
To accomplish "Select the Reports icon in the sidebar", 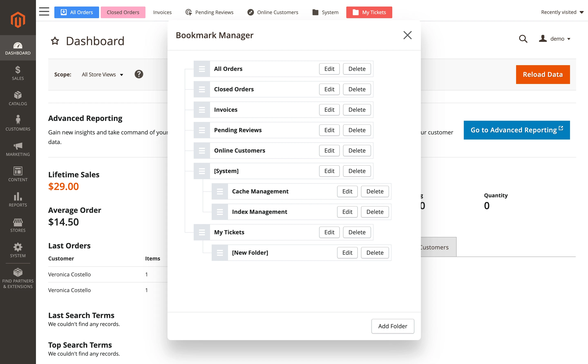I will 18,199.
